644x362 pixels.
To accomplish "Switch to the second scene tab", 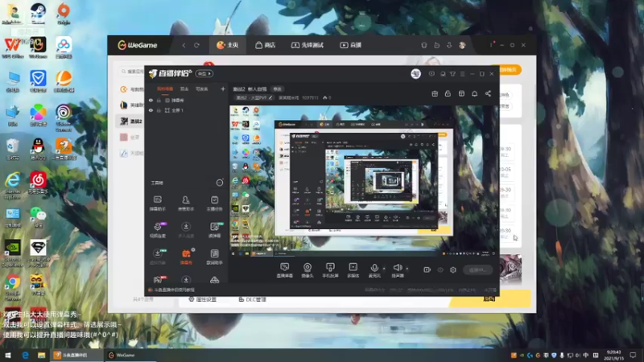I will [184, 88].
